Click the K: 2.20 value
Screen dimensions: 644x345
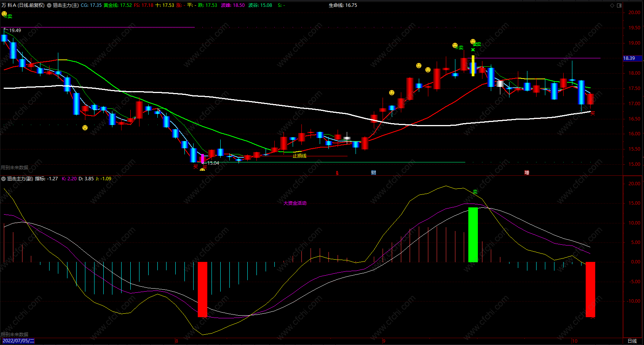click(x=69, y=179)
